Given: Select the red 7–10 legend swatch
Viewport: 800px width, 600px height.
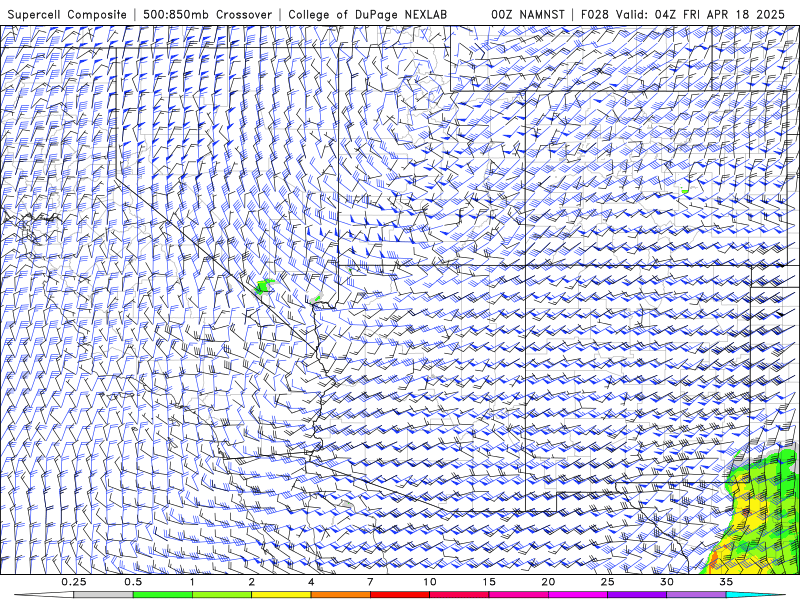Looking at the screenshot, I should click(399, 595).
